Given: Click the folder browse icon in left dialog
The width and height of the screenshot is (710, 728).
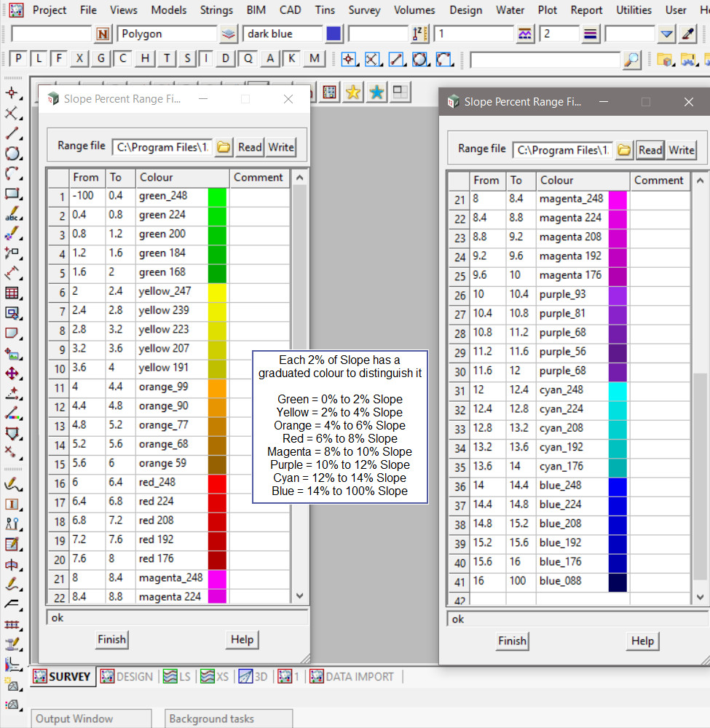Looking at the screenshot, I should (x=224, y=147).
